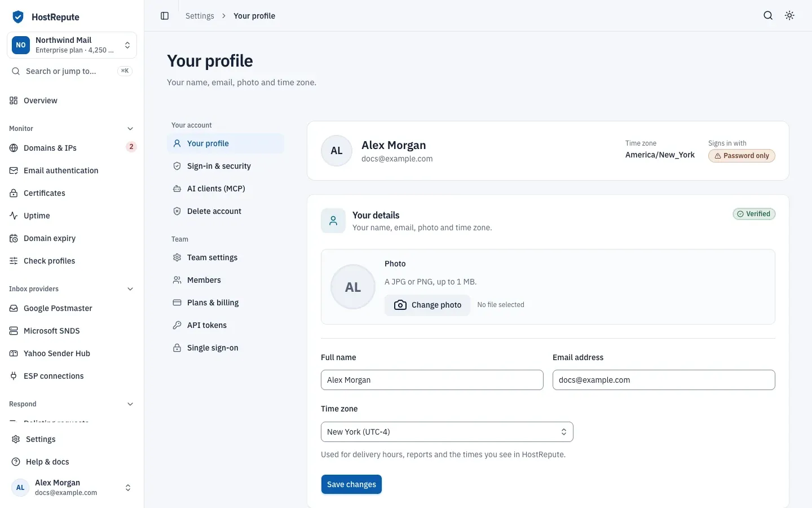Open API tokens
This screenshot has width=812, height=508.
225,325
